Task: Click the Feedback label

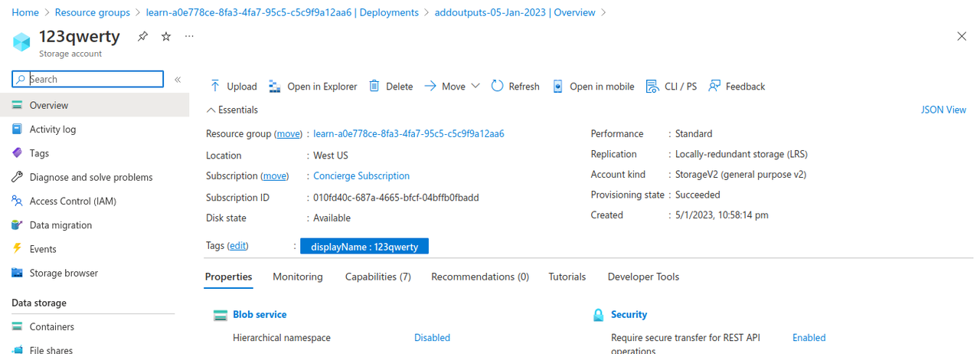Action: click(746, 87)
